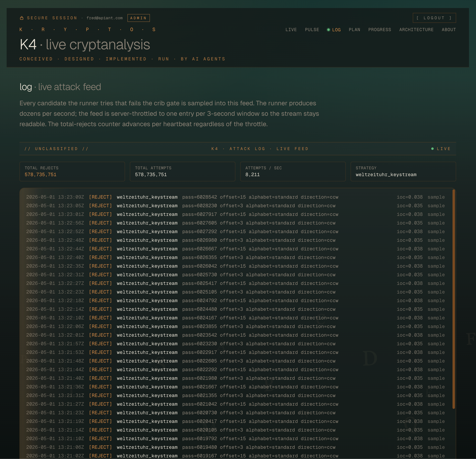Click log row with pass=6027605
476x459 pixels.
(x=235, y=223)
